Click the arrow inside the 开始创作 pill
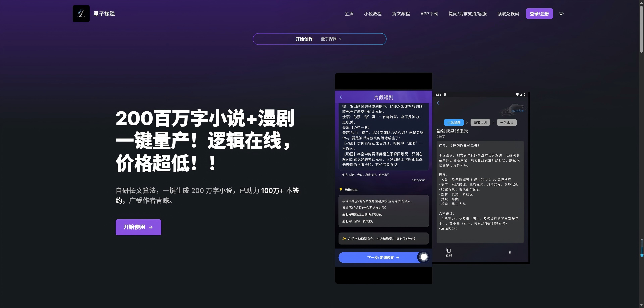This screenshot has height=308, width=644. [x=340, y=39]
